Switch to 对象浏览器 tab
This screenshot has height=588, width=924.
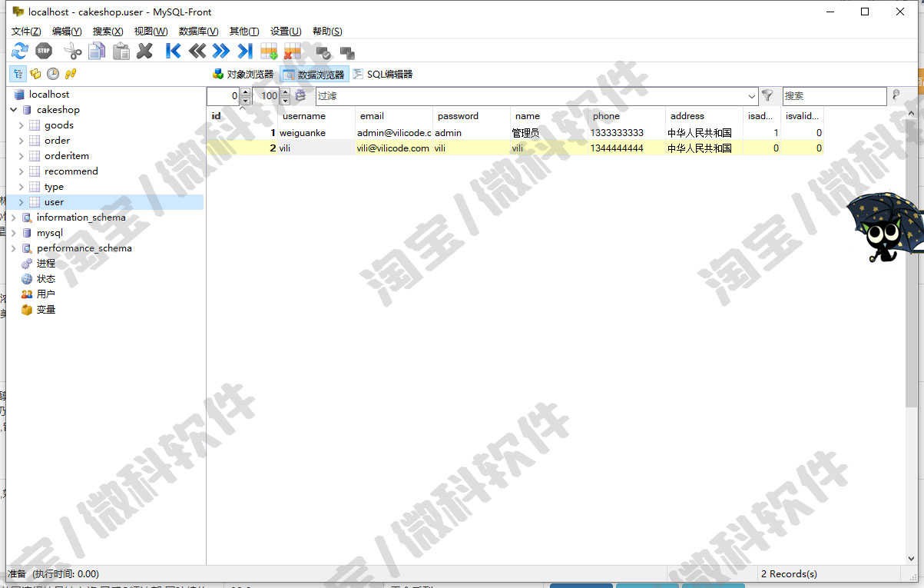[243, 74]
